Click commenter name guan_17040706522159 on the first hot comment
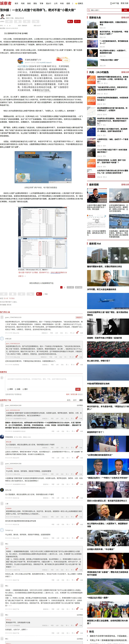This screenshot has width=129, height=644. [13, 317]
